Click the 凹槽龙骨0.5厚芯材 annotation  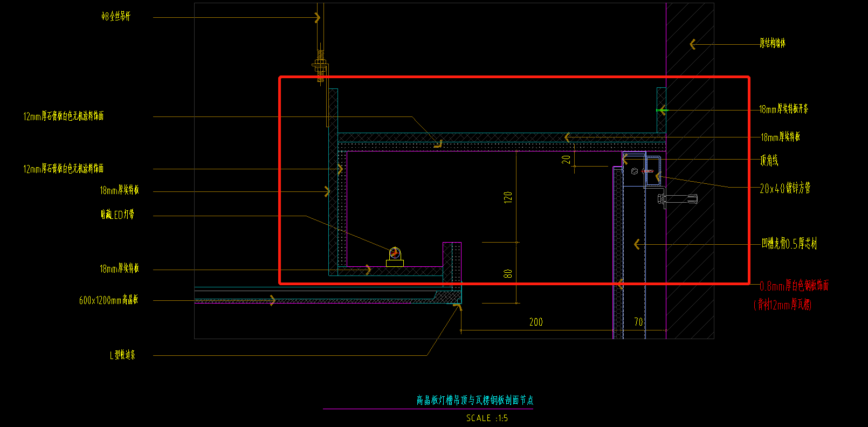[x=789, y=244]
